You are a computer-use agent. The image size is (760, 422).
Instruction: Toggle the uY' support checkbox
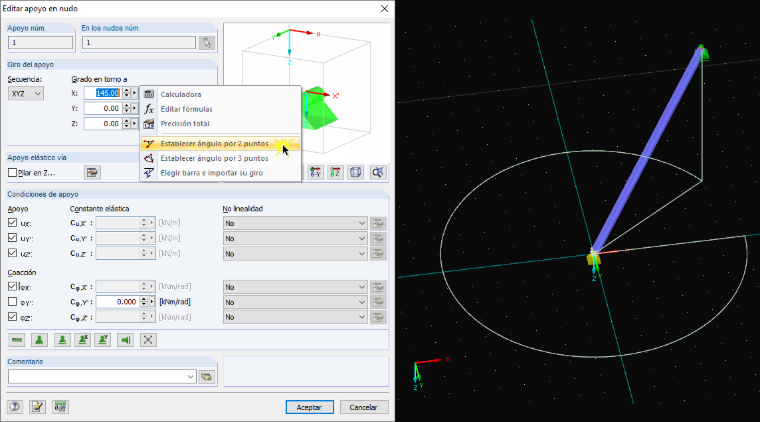13,238
